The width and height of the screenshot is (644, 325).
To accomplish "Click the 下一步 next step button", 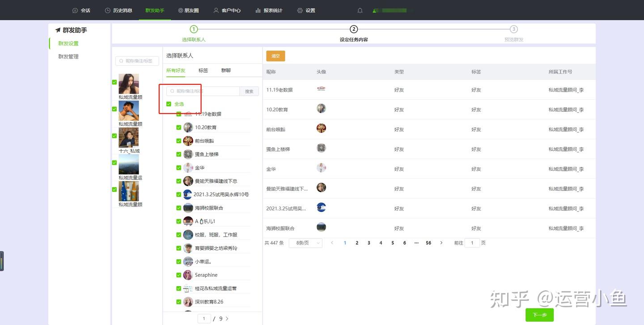I will click(x=539, y=315).
